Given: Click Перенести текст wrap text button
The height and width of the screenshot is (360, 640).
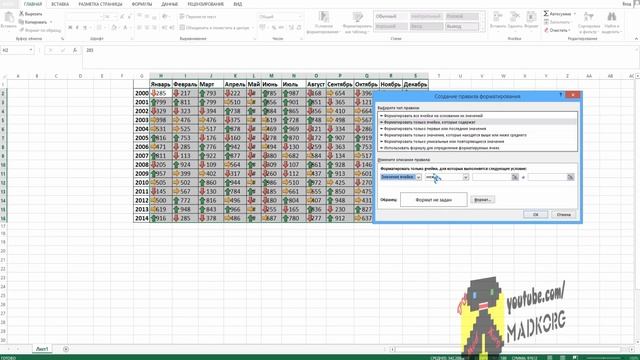Looking at the screenshot, I should [x=198, y=17].
